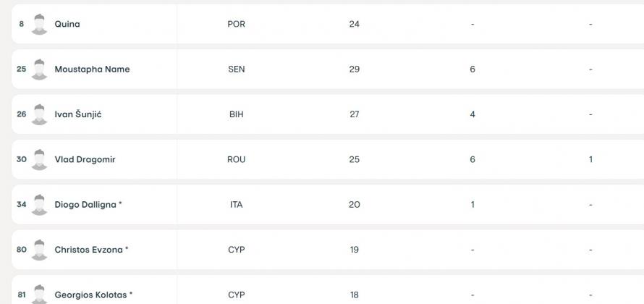Open Vlad Dragomir's player page
The width and height of the screenshot is (644, 304).
point(85,159)
